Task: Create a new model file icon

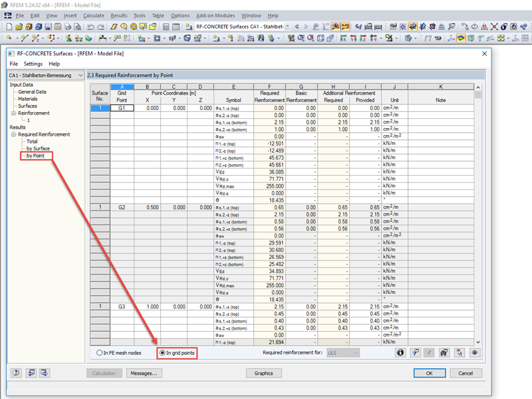Action: 9,27
